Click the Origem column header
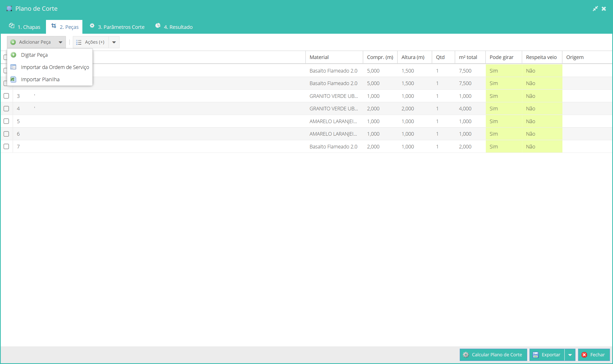 [x=587, y=57]
